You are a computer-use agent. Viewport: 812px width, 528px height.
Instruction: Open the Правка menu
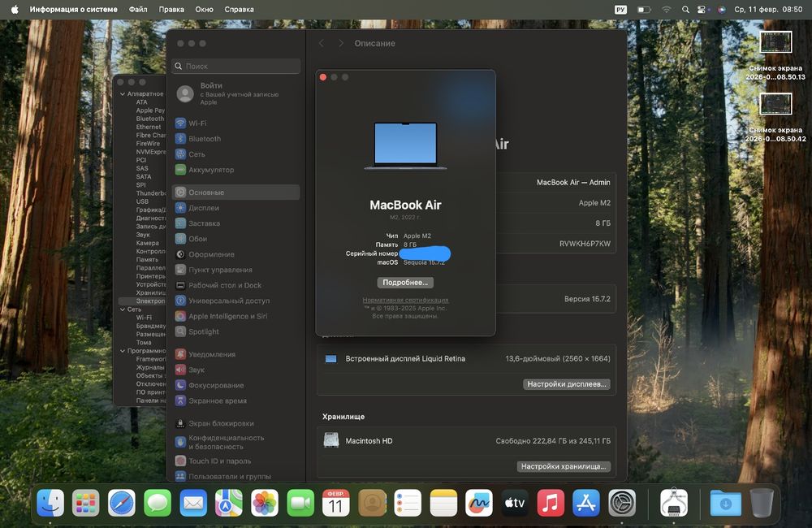(171, 9)
